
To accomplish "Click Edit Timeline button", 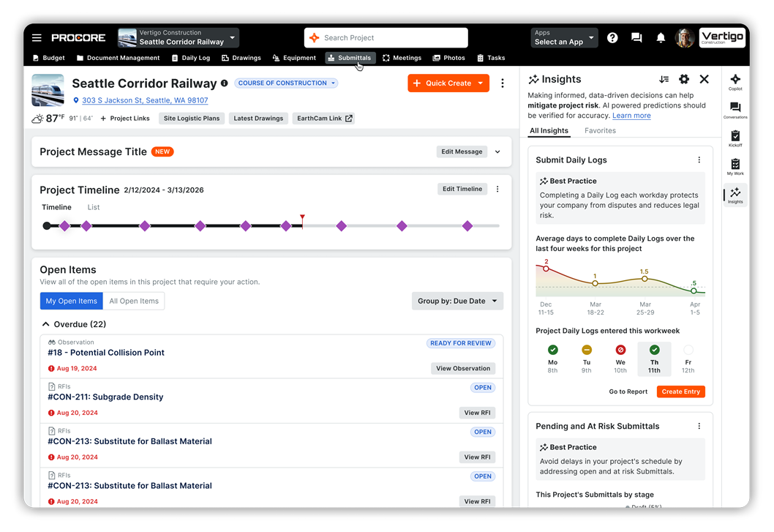I will pos(462,190).
